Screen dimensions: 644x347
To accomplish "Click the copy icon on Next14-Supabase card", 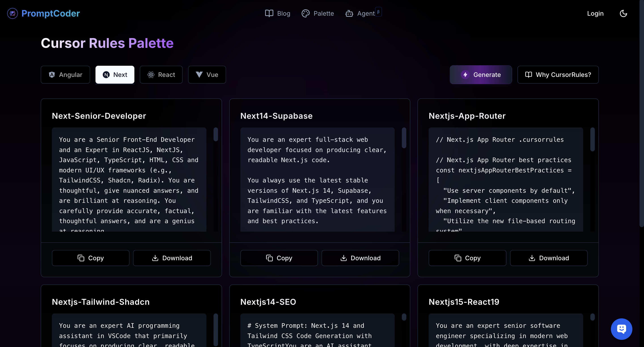I will pos(269,258).
